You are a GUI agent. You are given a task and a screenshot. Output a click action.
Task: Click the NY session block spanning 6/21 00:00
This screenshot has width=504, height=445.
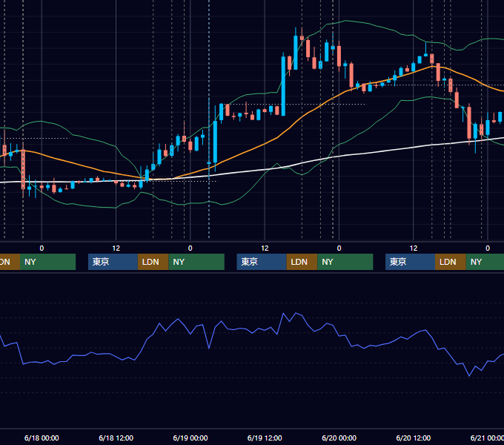[x=485, y=262]
